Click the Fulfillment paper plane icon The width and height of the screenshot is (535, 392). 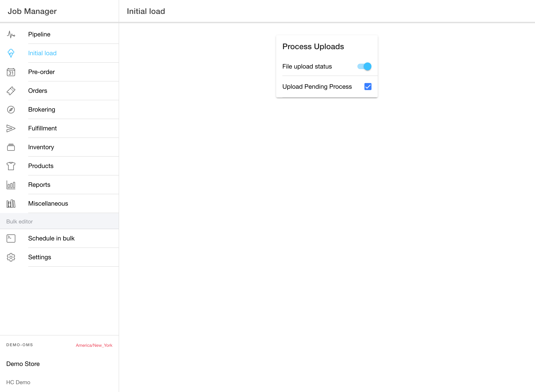[x=11, y=128]
